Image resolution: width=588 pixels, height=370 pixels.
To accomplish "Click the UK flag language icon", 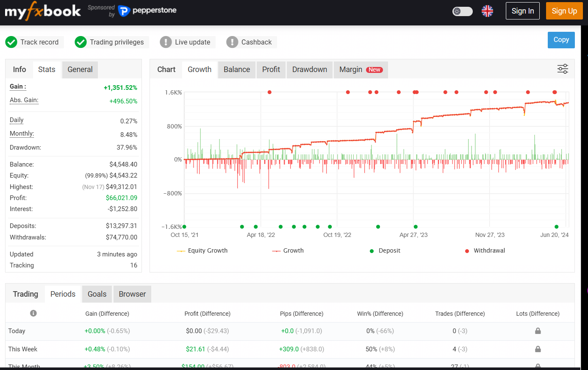I will pos(487,11).
